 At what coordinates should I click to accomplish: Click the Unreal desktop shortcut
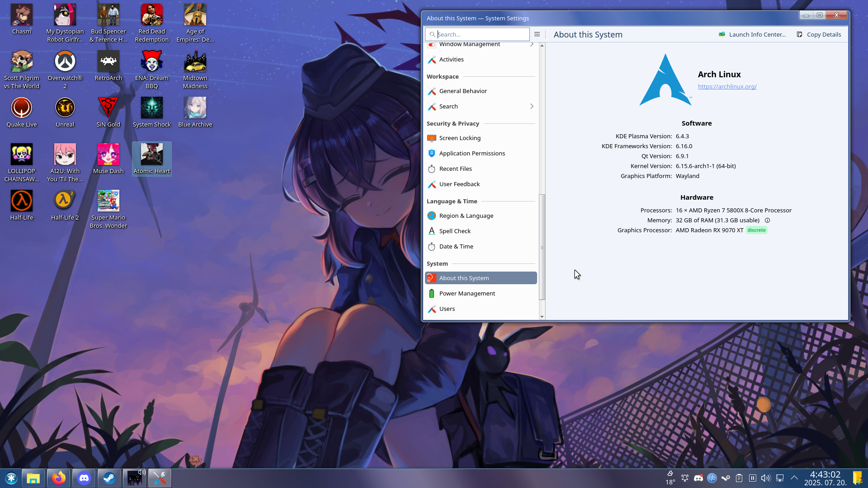point(65,113)
